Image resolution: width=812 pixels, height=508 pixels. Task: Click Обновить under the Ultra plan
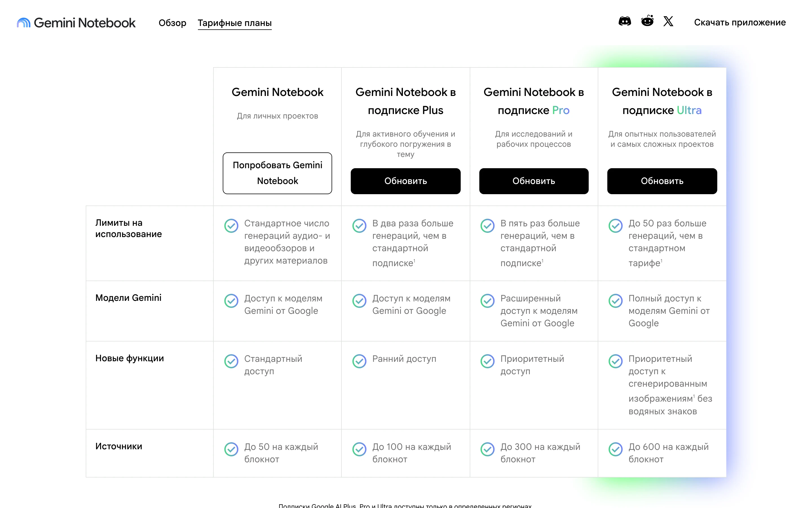click(x=662, y=181)
